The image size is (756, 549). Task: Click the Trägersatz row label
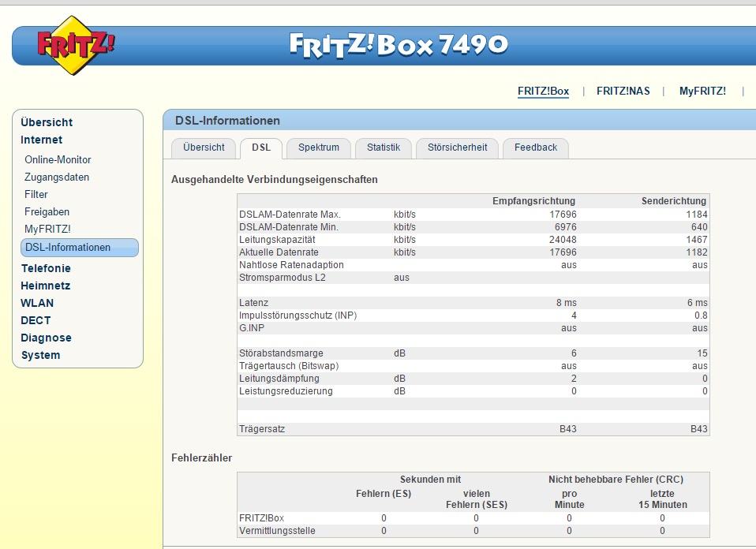coord(262,429)
